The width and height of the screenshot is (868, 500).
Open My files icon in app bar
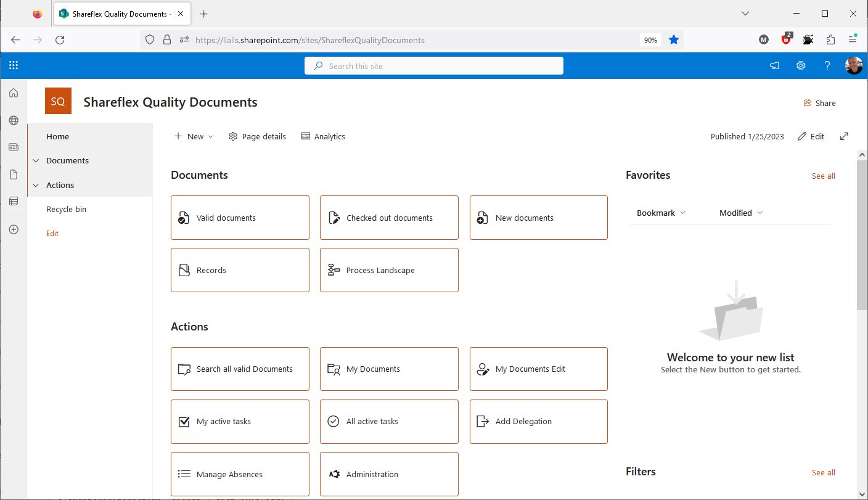[x=14, y=174]
